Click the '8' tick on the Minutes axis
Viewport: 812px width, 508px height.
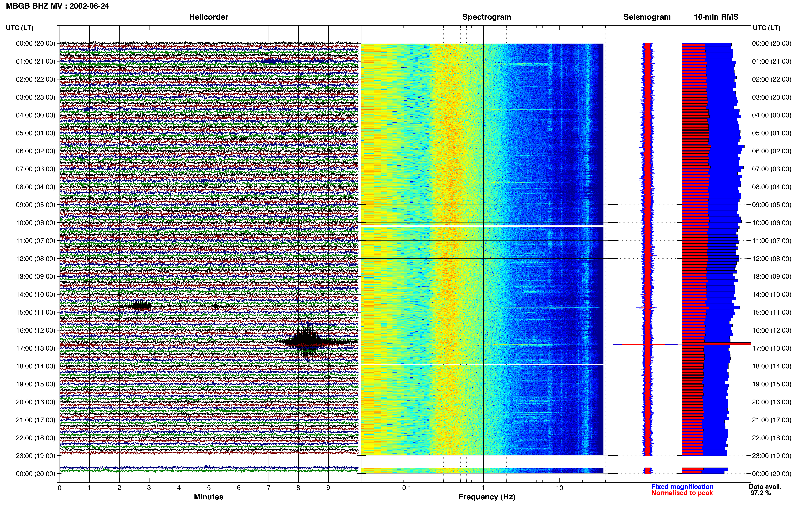(298, 488)
